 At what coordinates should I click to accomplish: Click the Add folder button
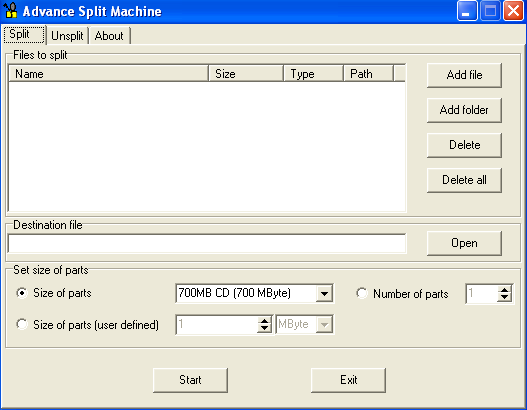[464, 110]
